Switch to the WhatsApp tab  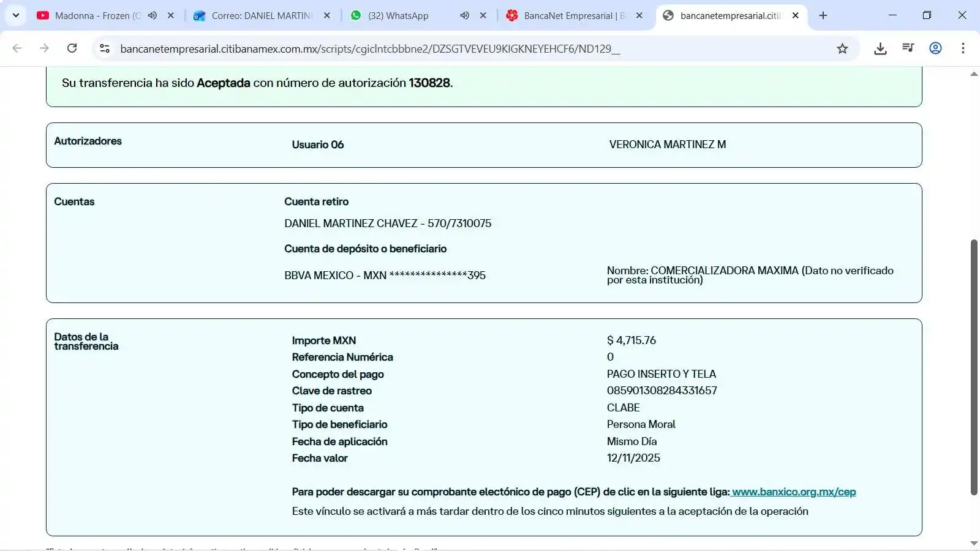(398, 15)
